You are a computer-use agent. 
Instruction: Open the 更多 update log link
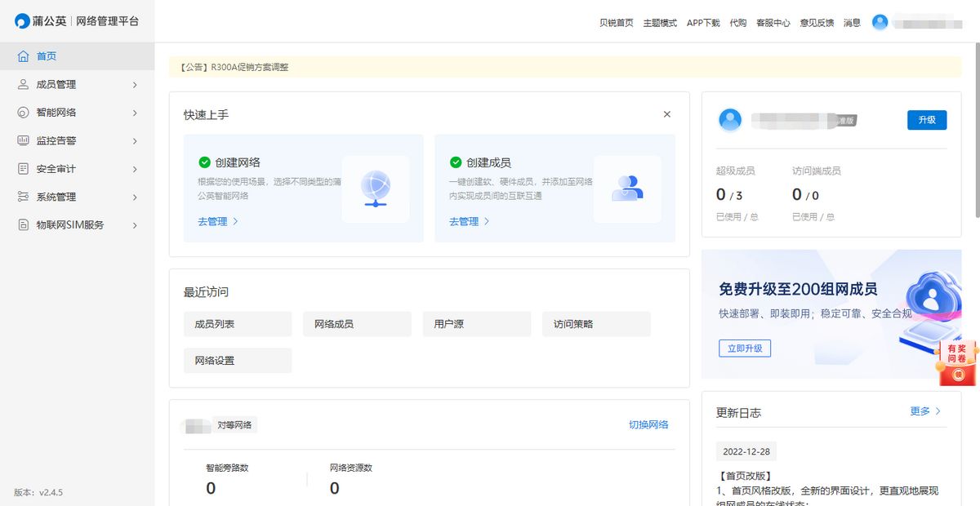coord(925,411)
